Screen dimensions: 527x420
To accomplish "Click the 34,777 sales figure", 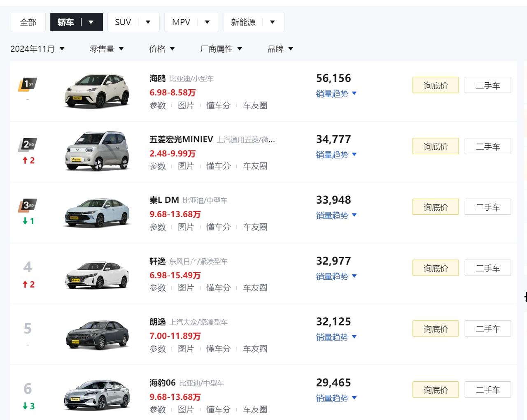I will click(333, 139).
